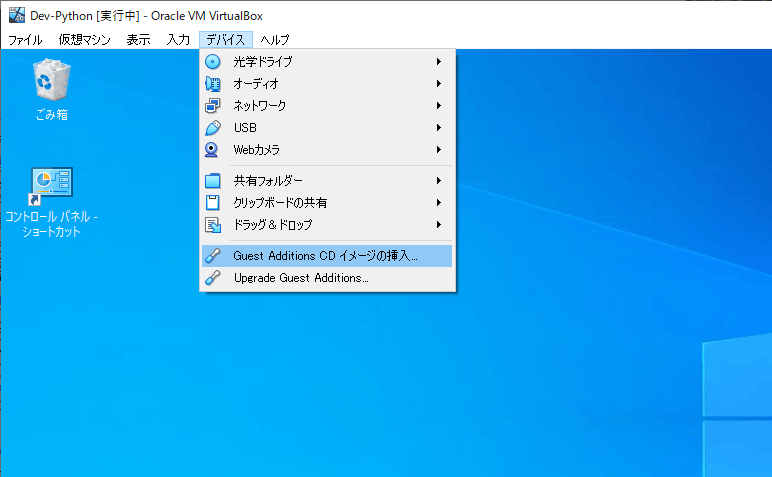
Task: Expand the ネットワーク submenu arrow
Action: tap(438, 105)
